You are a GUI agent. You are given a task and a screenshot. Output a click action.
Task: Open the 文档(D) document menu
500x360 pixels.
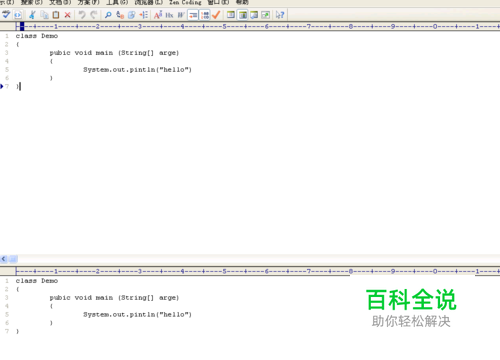[x=60, y=2]
